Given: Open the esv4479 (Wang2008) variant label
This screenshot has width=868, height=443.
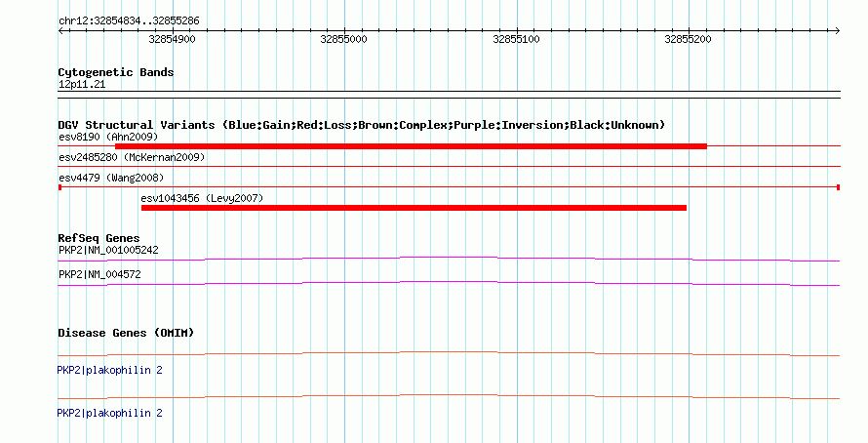Looking at the screenshot, I should coord(111,178).
